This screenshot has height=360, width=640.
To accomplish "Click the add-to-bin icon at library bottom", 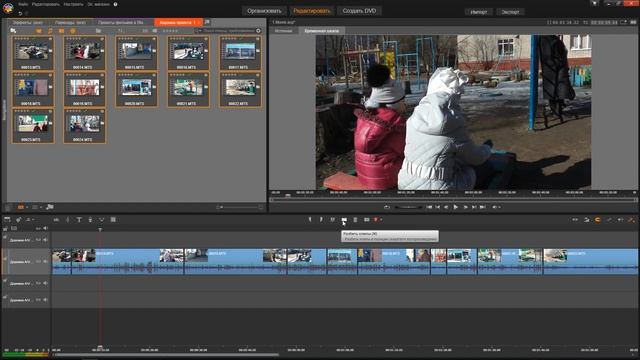I will (50, 207).
